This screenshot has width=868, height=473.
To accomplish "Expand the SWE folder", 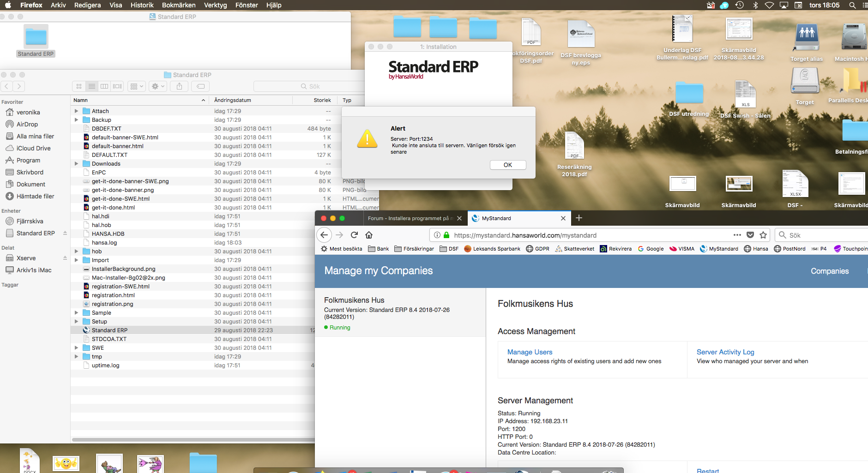I will (76, 348).
